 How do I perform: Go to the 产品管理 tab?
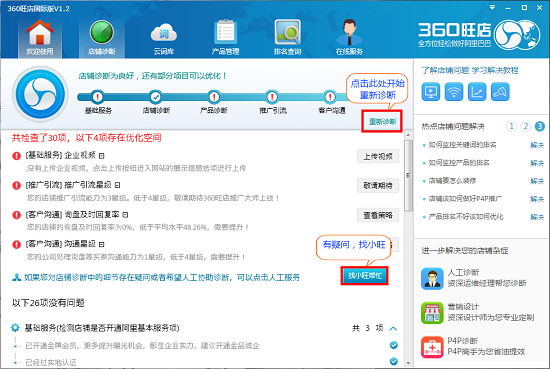[x=225, y=38]
